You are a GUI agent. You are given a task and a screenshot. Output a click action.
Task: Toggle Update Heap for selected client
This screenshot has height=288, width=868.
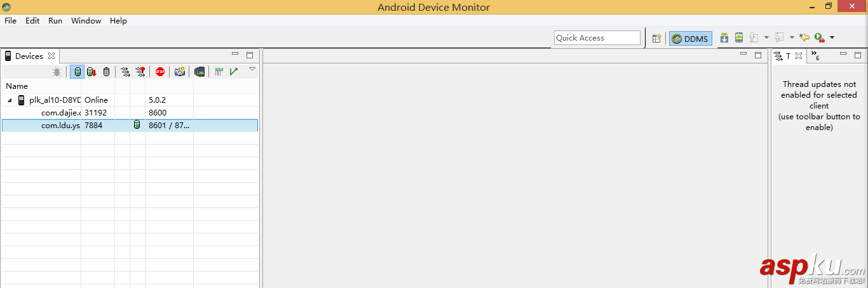coord(77,72)
